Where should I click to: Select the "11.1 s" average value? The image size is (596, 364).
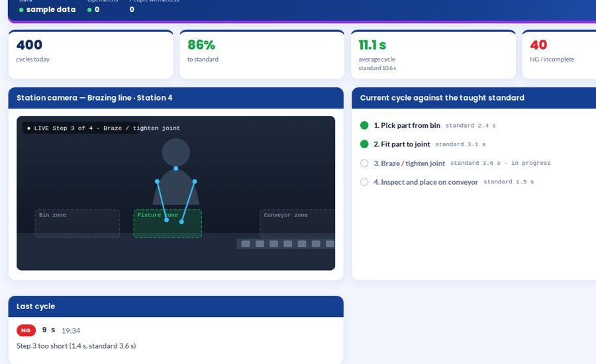tap(372, 45)
